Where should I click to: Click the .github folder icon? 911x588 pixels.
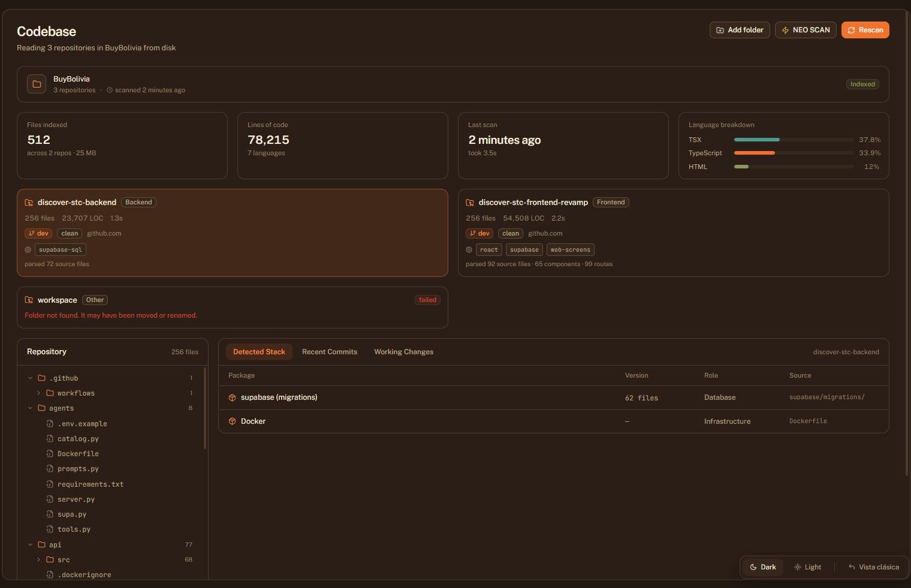[x=41, y=378]
